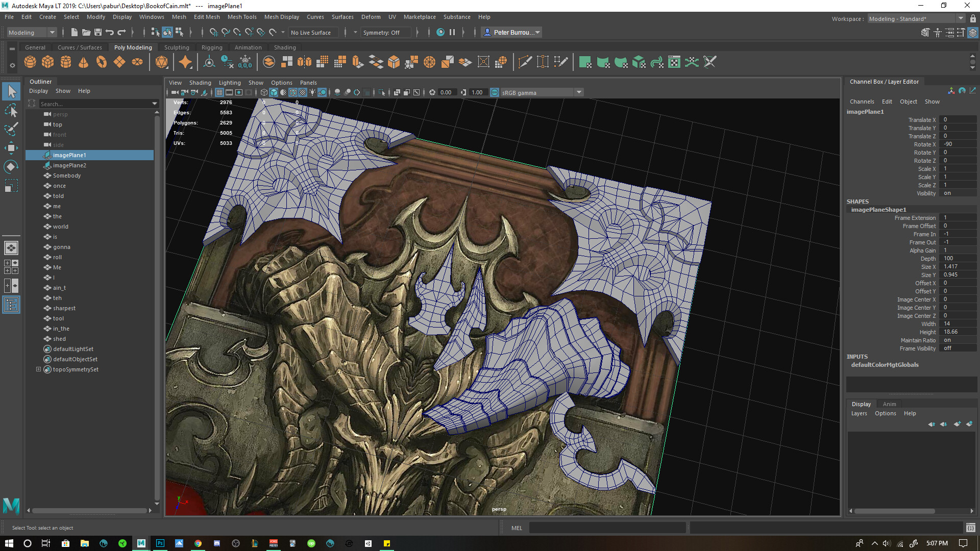Image resolution: width=980 pixels, height=551 pixels.
Task: Toggle wireframe on shaded in viewport
Action: point(293,92)
